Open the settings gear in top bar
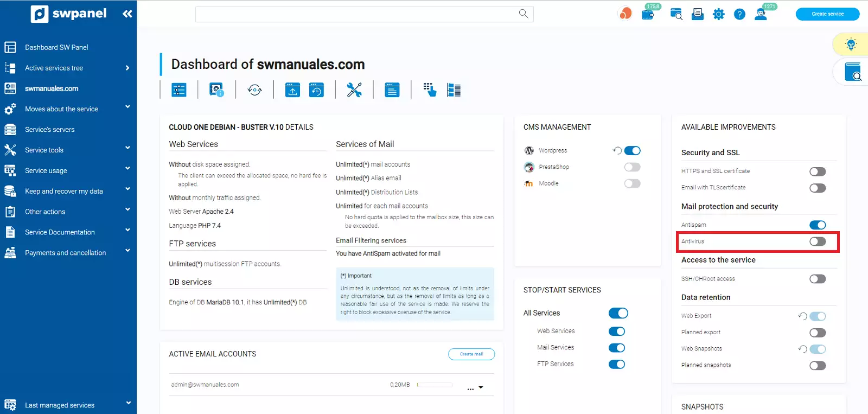 719,15
